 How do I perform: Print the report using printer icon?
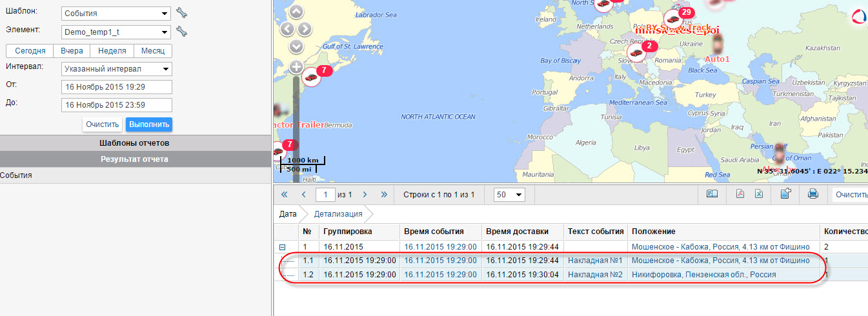813,194
